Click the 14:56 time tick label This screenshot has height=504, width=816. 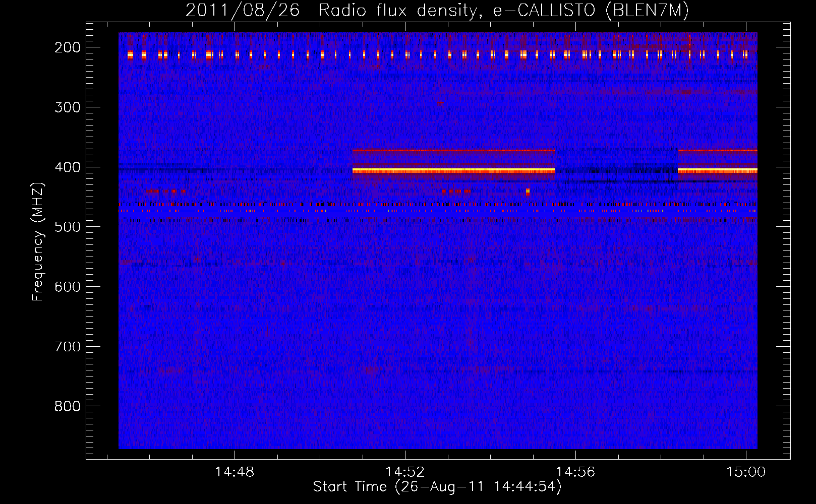click(575, 472)
